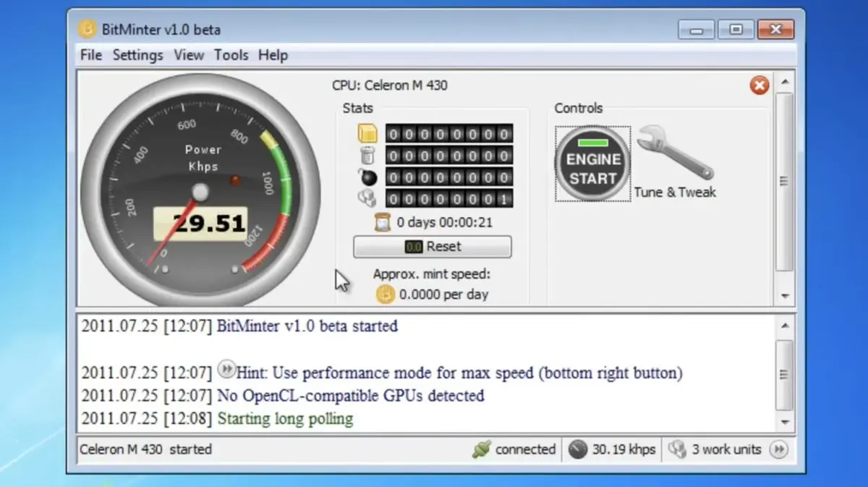Click the work units counter ending in 1

(x=449, y=199)
